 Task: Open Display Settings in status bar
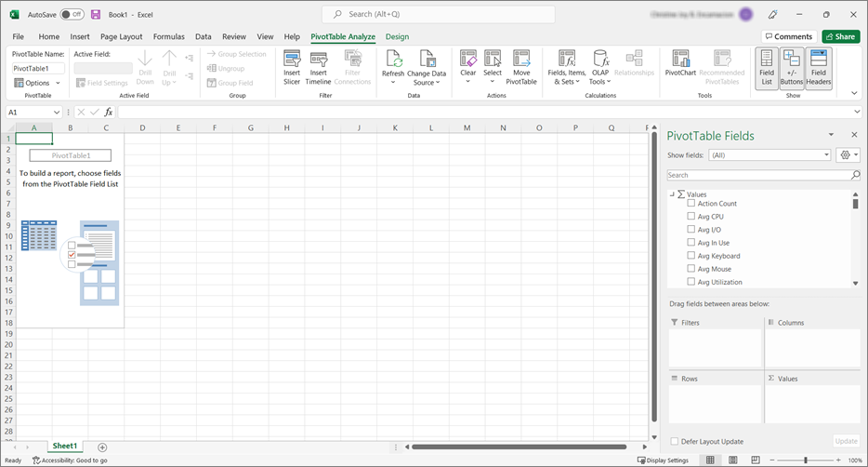coord(663,460)
